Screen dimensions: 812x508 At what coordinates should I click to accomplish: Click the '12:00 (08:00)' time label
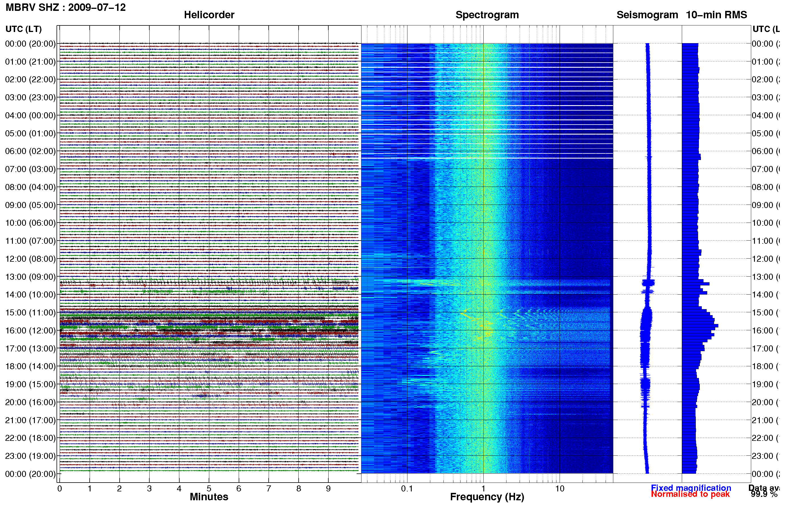30,259
